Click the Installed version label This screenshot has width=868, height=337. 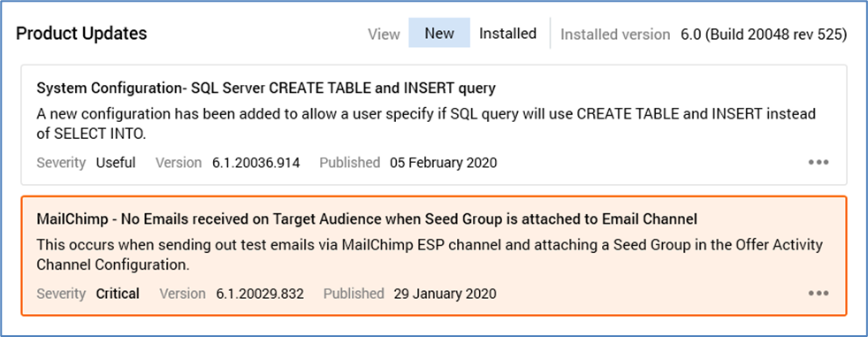coord(615,34)
